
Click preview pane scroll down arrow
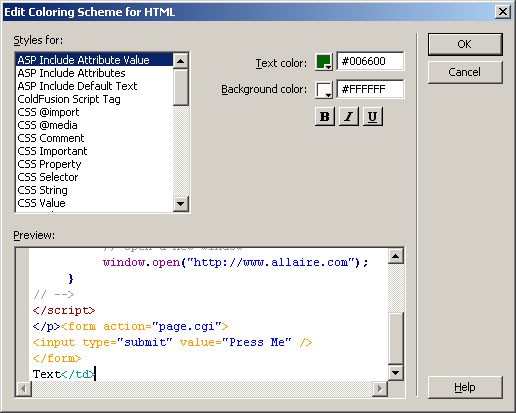pyautogui.click(x=396, y=372)
